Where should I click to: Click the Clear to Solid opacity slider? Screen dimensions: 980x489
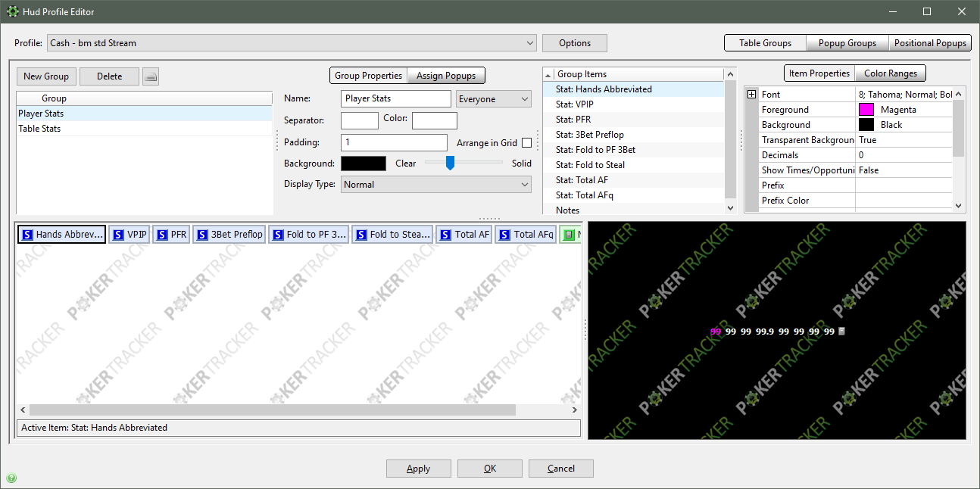click(463, 163)
